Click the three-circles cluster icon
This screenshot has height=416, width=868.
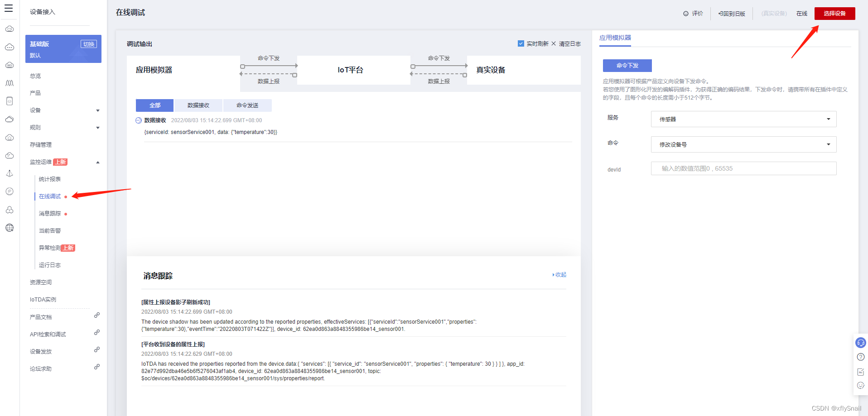pyautogui.click(x=10, y=210)
